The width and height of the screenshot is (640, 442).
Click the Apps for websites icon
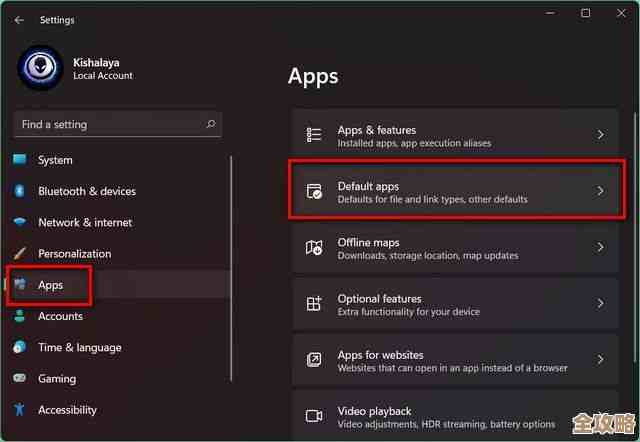tap(314, 360)
